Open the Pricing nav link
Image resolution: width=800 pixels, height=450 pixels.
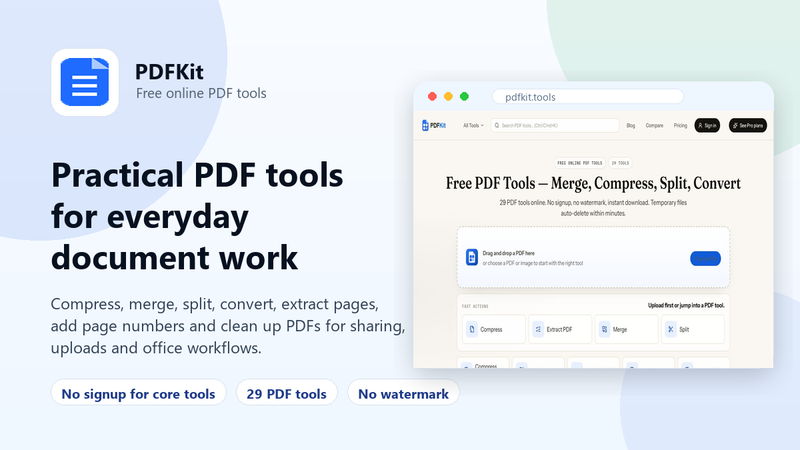(680, 126)
